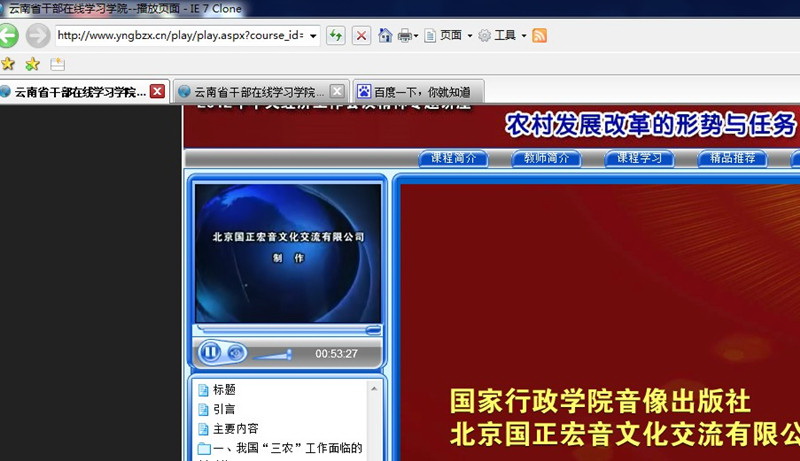Screen dimensions: 800x461
Task: Click the chapter list scroll up arrow
Action: point(374,389)
